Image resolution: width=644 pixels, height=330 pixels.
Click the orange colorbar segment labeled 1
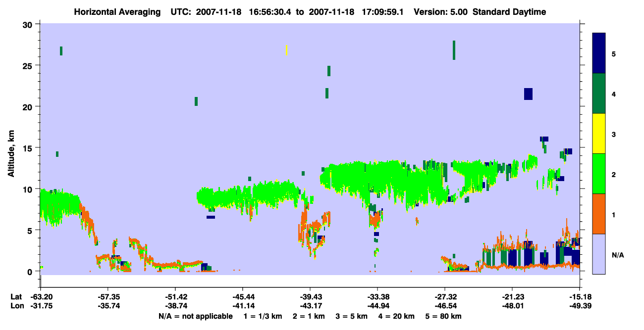coord(599,214)
